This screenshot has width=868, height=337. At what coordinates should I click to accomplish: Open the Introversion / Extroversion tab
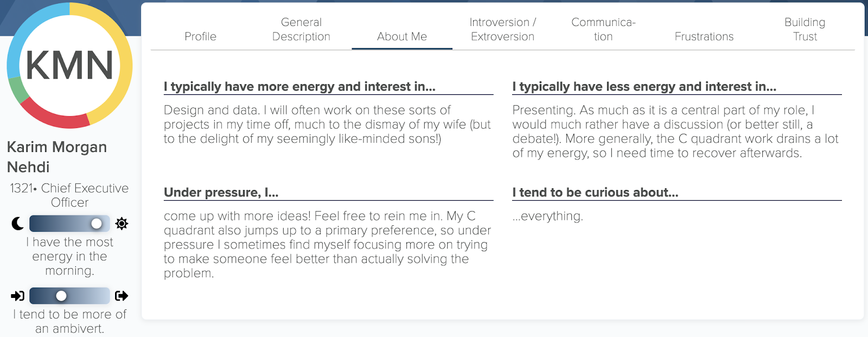pos(502,29)
